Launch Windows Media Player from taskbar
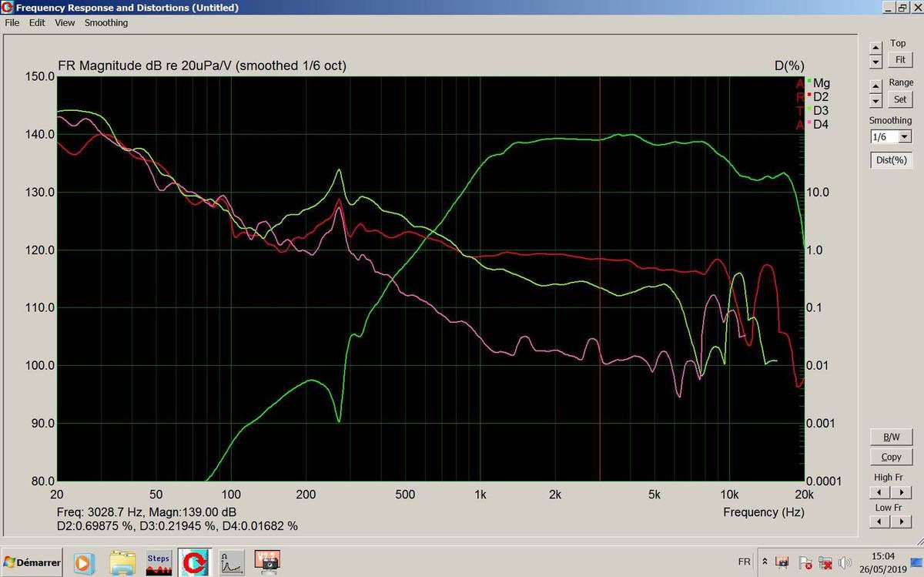This screenshot has width=924, height=577. click(x=84, y=562)
